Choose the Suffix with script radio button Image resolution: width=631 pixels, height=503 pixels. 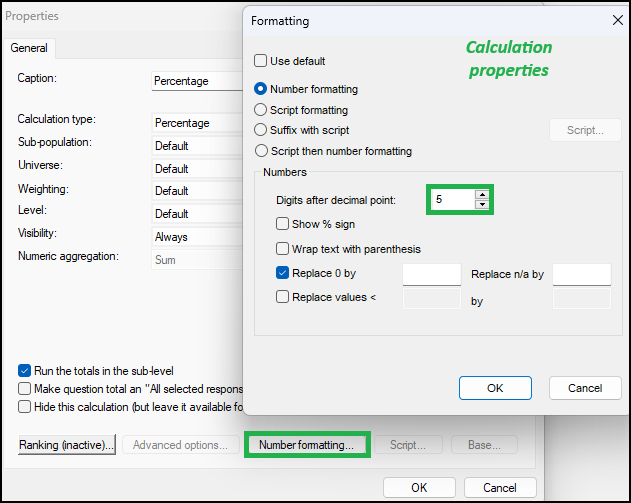tap(260, 130)
